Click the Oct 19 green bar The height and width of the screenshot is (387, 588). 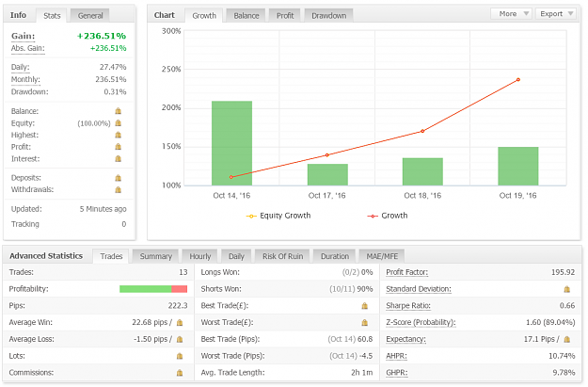(x=518, y=166)
